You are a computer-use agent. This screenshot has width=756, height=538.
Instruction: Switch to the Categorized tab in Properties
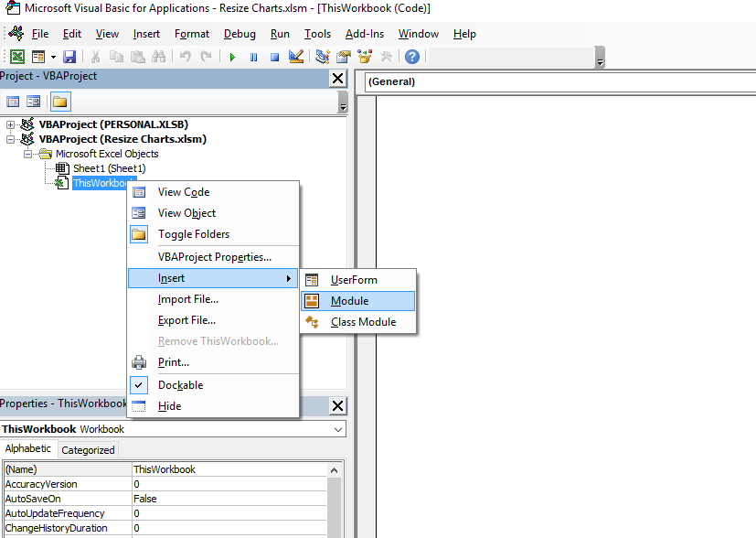(88, 449)
